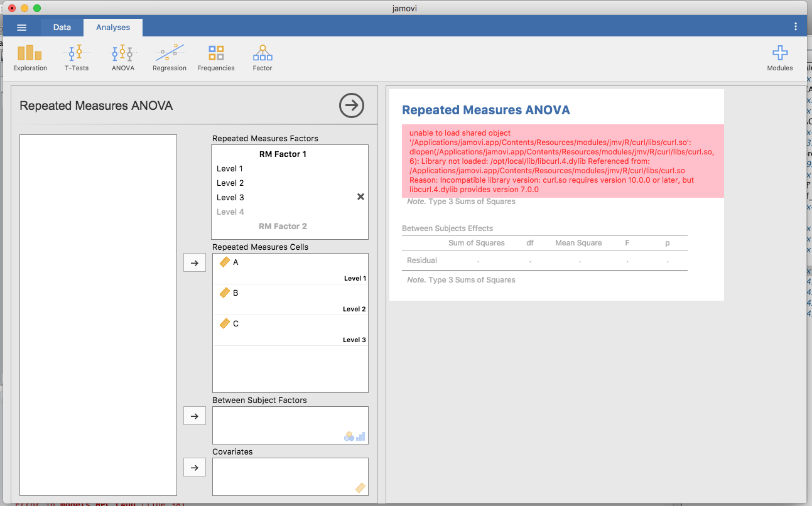Click the Residual row label
This screenshot has height=506, width=812.
(422, 261)
